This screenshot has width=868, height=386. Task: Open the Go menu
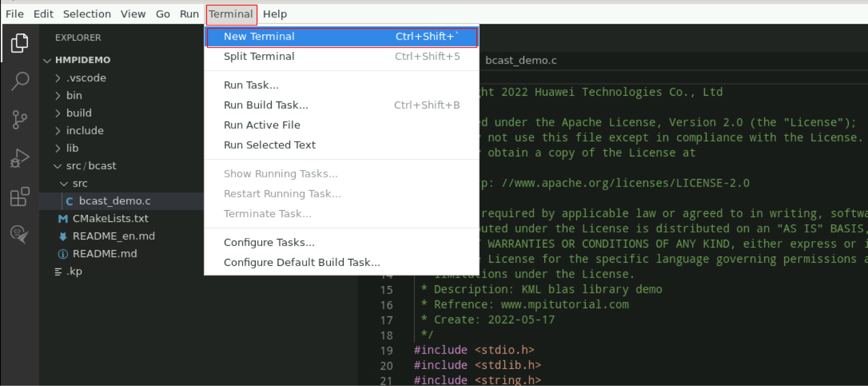pos(163,14)
